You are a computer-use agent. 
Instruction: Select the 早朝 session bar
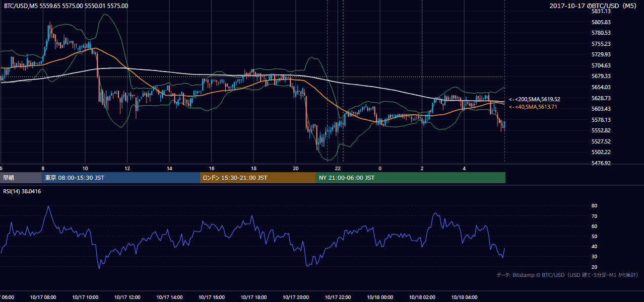coord(21,178)
